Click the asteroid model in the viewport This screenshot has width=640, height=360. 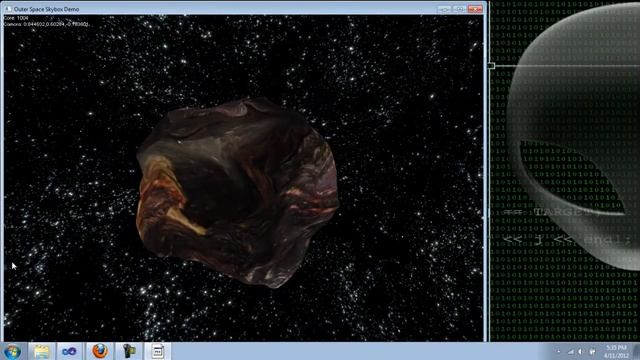[237, 192]
